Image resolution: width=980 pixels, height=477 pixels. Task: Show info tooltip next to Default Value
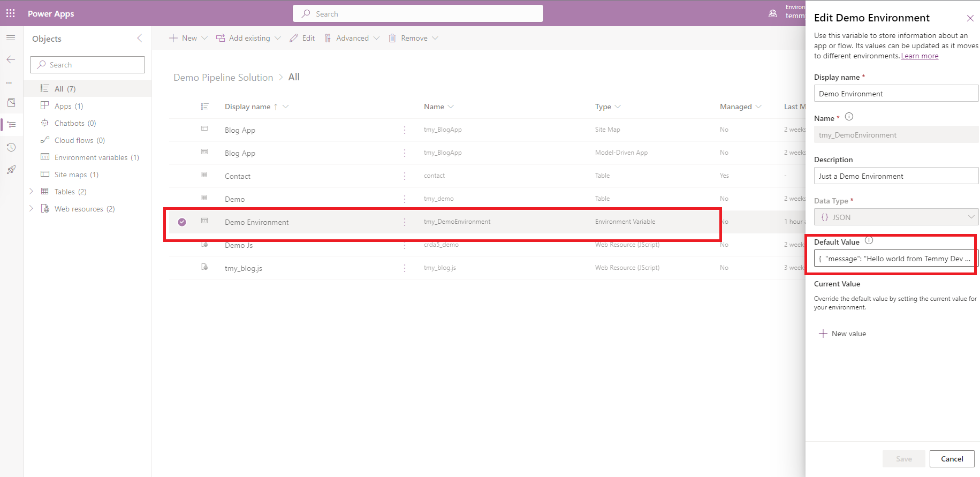(869, 240)
